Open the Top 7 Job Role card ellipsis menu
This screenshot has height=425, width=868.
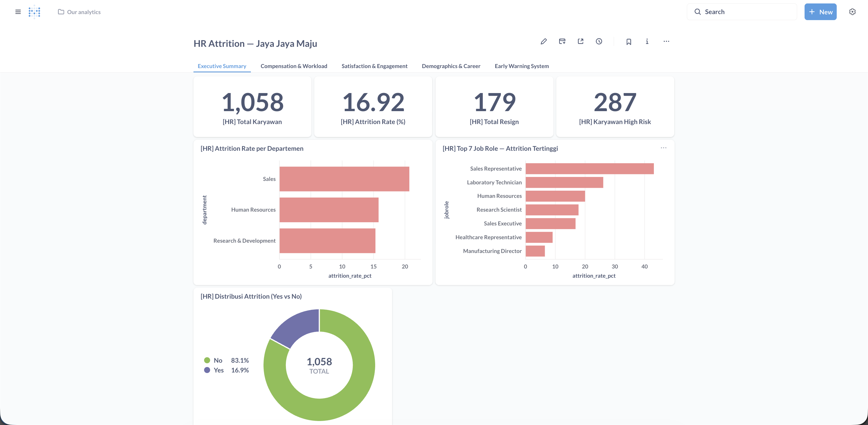pos(663,148)
